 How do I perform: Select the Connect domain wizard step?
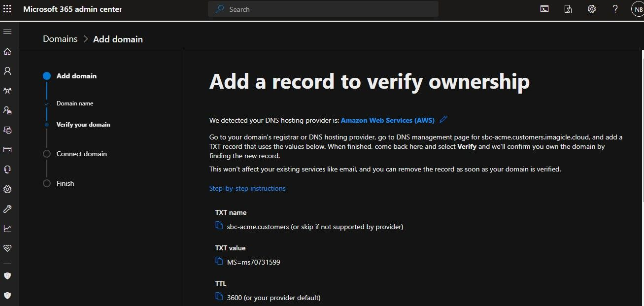(81, 154)
